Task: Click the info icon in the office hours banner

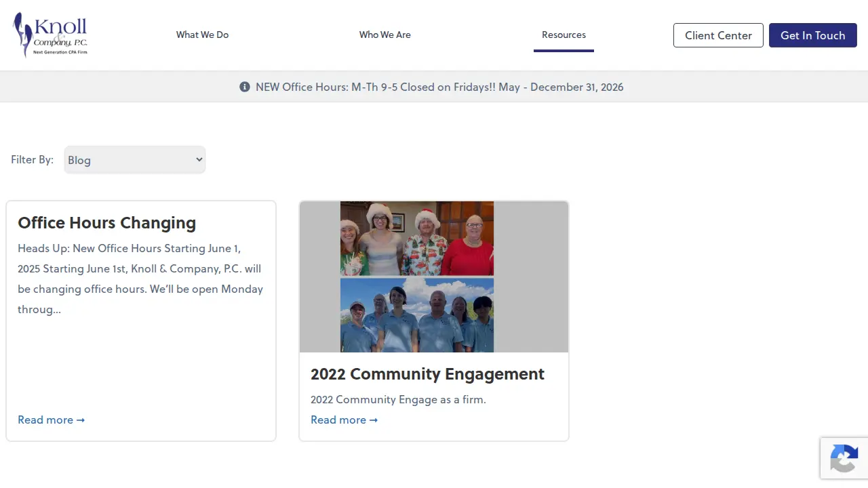Action: coord(245,87)
